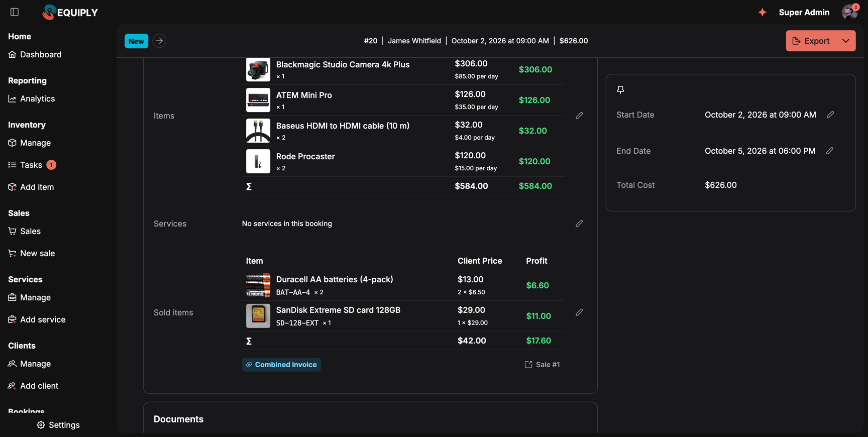This screenshot has height=437, width=868.
Task: Click Blackmagic Studio Camera 4k Plus thumbnail
Action: pos(258,69)
